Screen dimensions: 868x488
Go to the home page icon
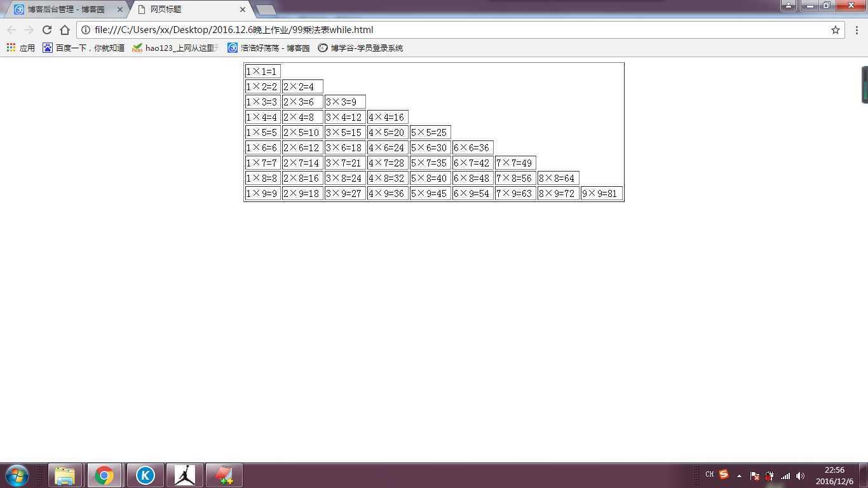click(65, 30)
